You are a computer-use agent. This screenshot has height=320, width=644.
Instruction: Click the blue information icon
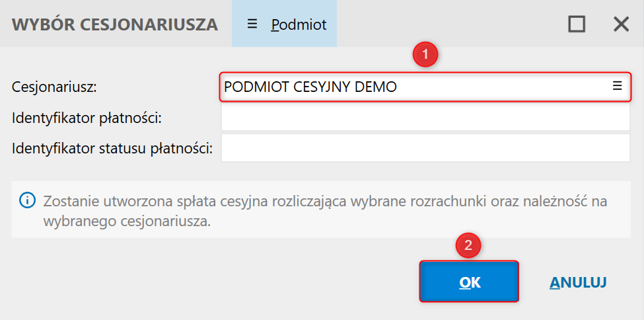point(27,200)
